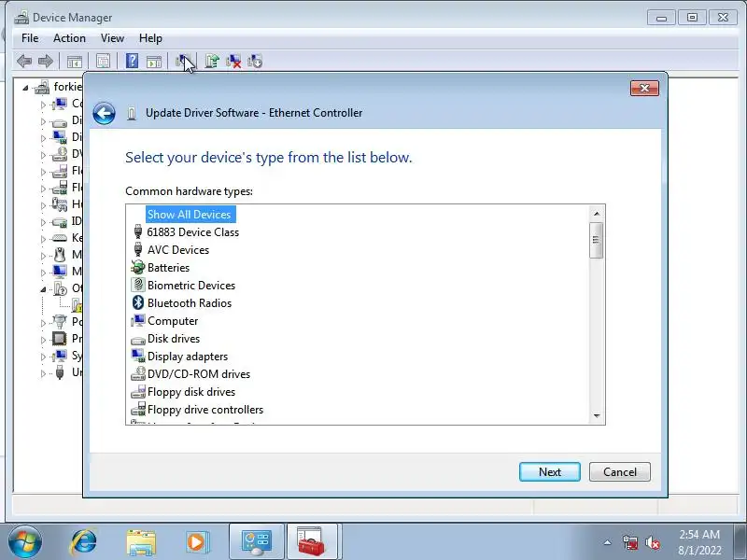The width and height of the screenshot is (747, 560).
Task: Click the hardware list scroll down arrow
Action: 597,415
